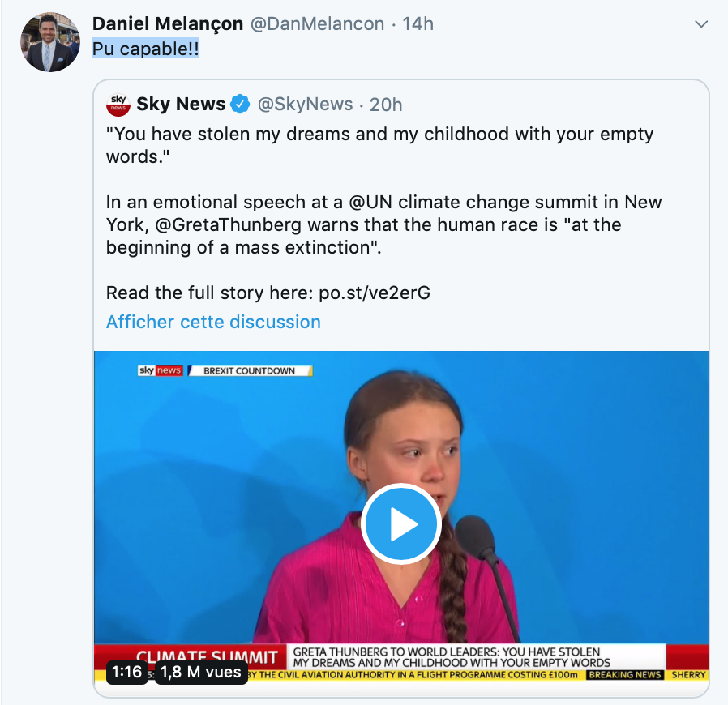Click Daniel Melançon's profile avatar
The image size is (728, 705).
pyautogui.click(x=50, y=42)
